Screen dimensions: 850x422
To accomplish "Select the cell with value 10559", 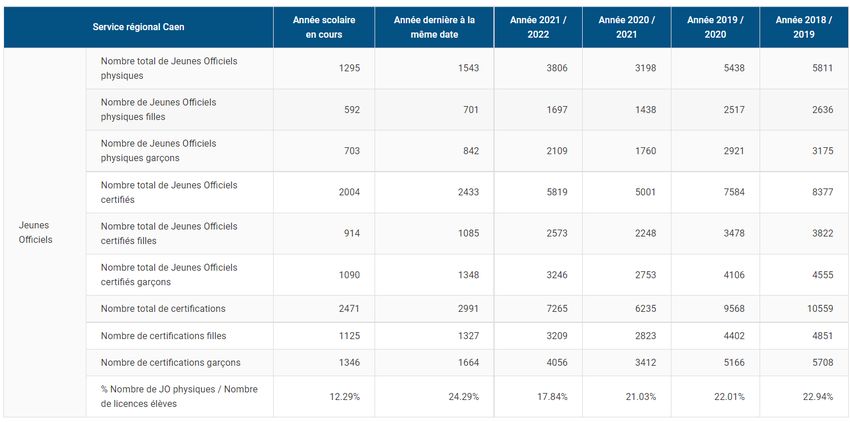I will coord(830,308).
